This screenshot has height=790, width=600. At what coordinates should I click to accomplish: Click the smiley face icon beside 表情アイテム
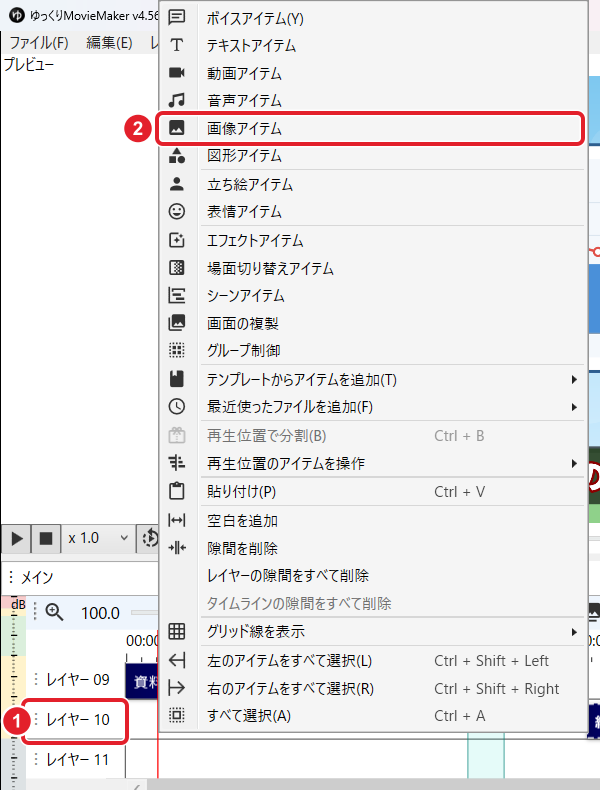point(176,211)
